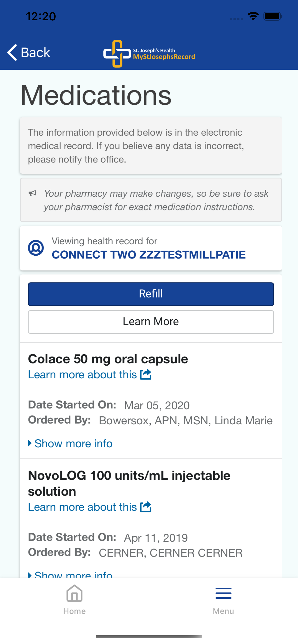Click the megaphone announcement icon
This screenshot has height=644, width=298.
tap(32, 193)
